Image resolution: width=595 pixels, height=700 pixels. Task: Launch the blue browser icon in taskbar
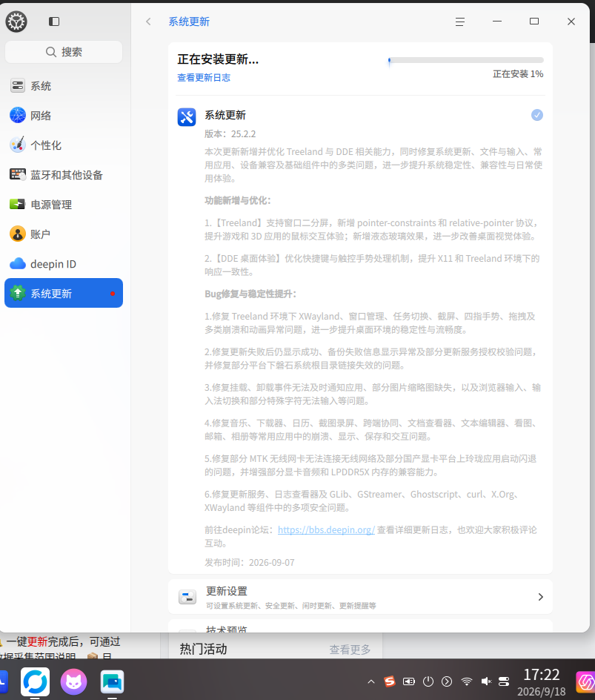point(36,681)
